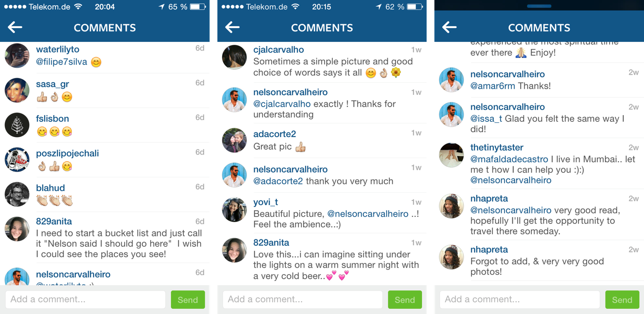Open poszlipojechali's sneaker avatar
The height and width of the screenshot is (314, 644).
tap(17, 160)
